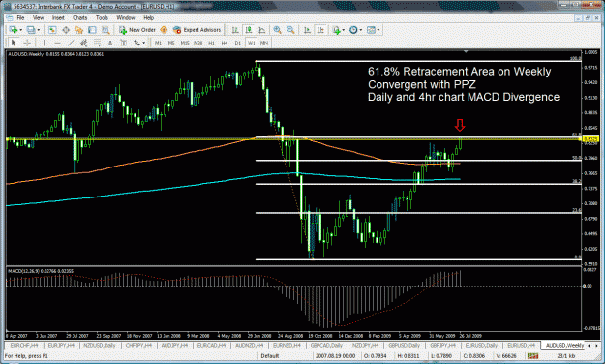Switch to the EURCHF,H4 chart tab
Screen dimensions: 605x364
point(24,345)
